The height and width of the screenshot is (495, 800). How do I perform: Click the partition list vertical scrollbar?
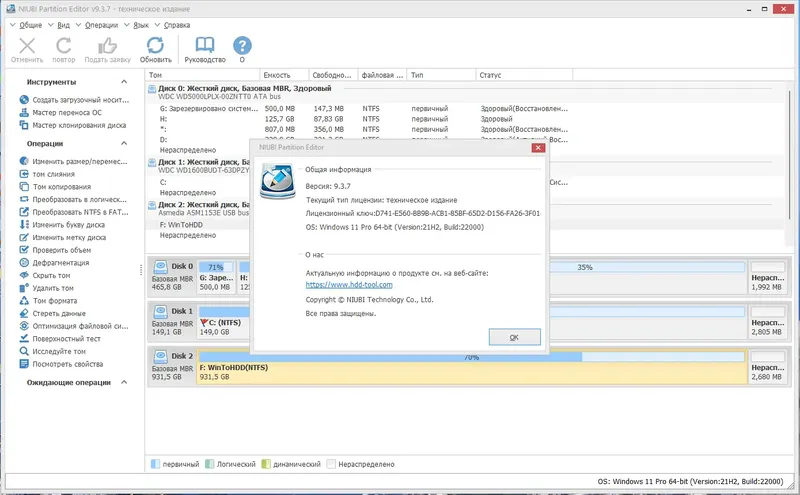[x=790, y=156]
